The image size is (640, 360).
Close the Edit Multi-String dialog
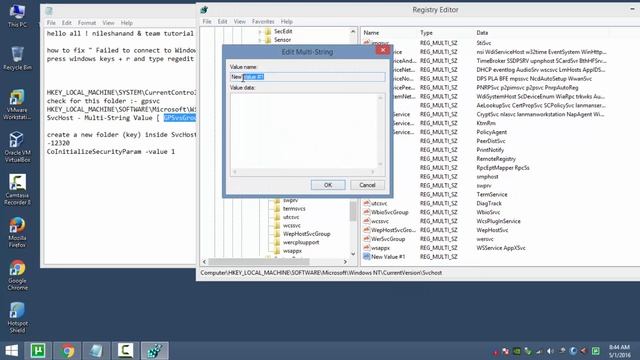(x=383, y=50)
